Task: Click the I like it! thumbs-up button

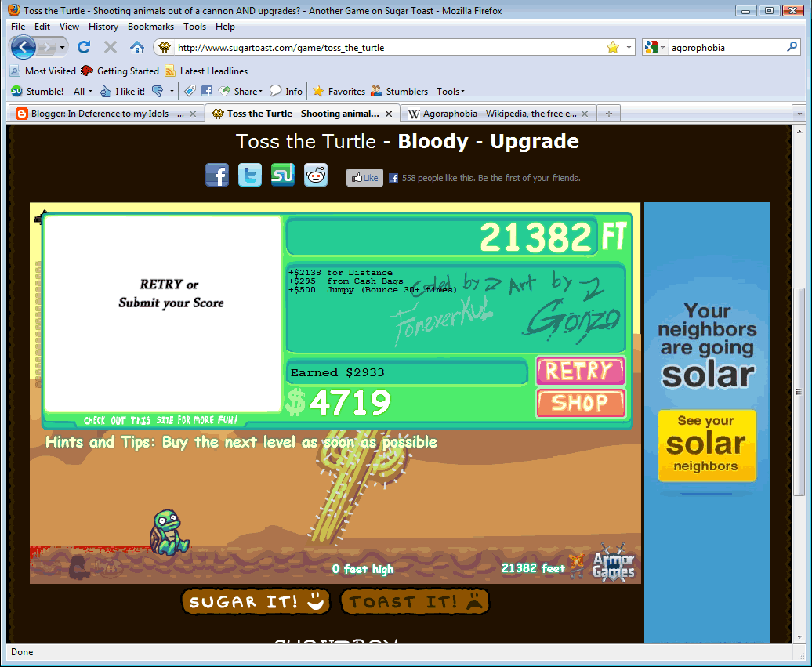Action: pyautogui.click(x=122, y=91)
